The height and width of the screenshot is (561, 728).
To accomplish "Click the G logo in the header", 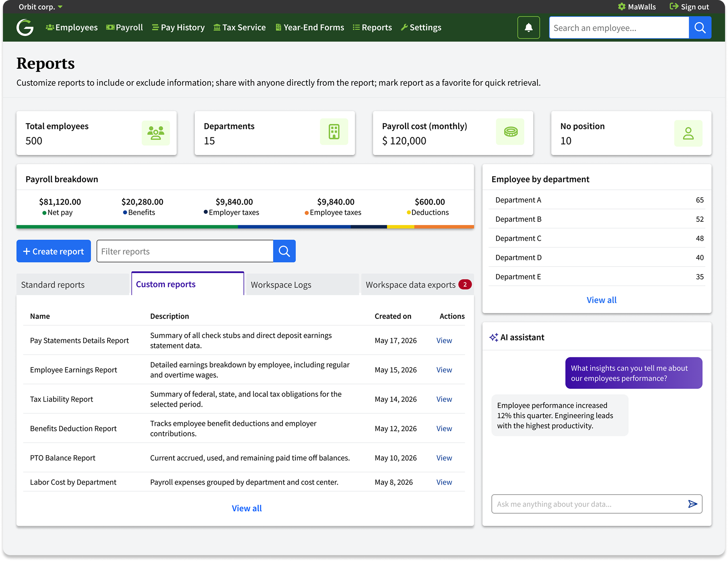I will pos(25,28).
